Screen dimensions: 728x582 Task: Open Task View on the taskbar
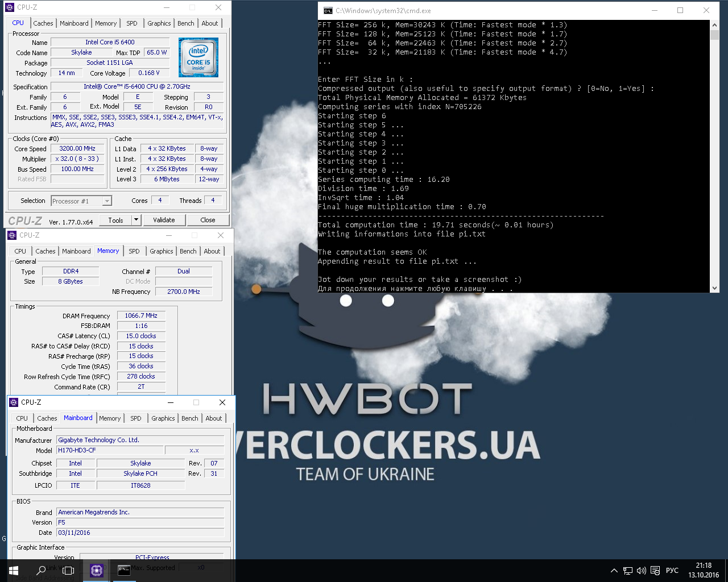pyautogui.click(x=68, y=570)
